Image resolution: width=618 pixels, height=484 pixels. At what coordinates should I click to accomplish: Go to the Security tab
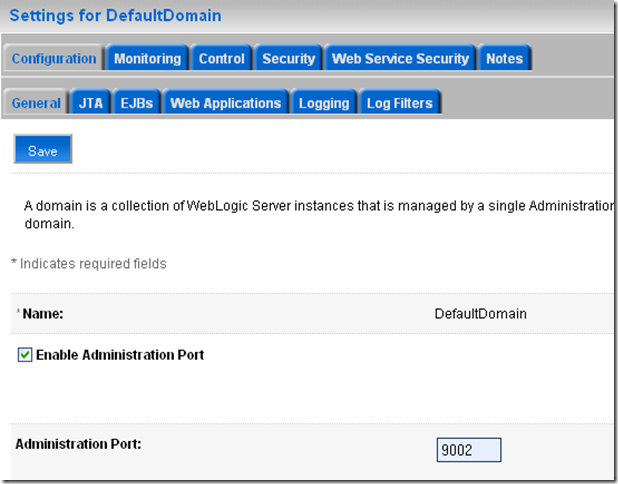288,59
